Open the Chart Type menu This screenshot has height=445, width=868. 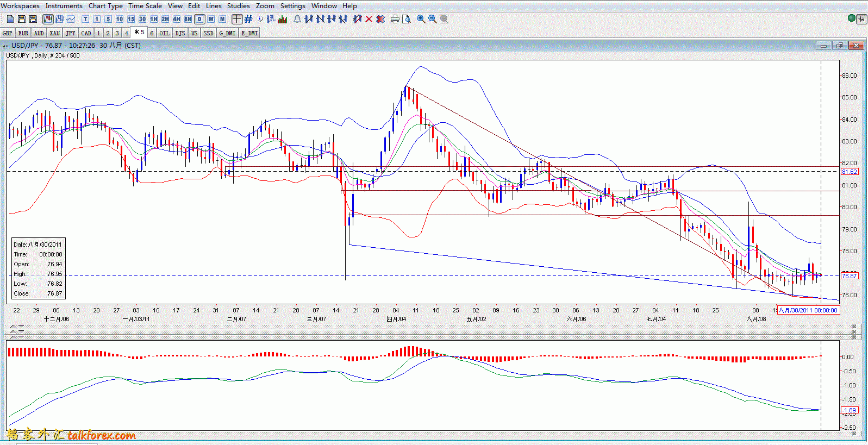[x=105, y=6]
